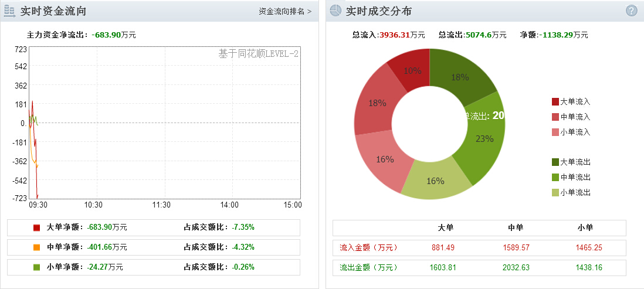Click the help question mark icon
644x289 pixels.
(631, 11)
